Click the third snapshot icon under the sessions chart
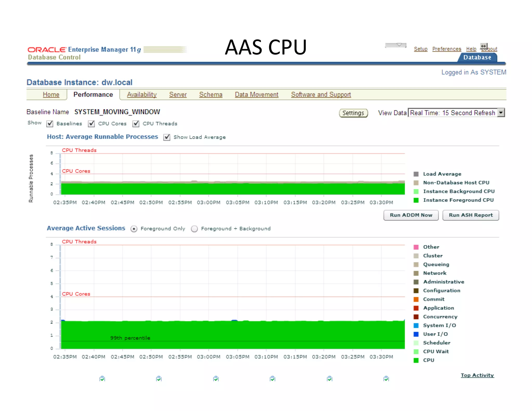 (x=216, y=379)
